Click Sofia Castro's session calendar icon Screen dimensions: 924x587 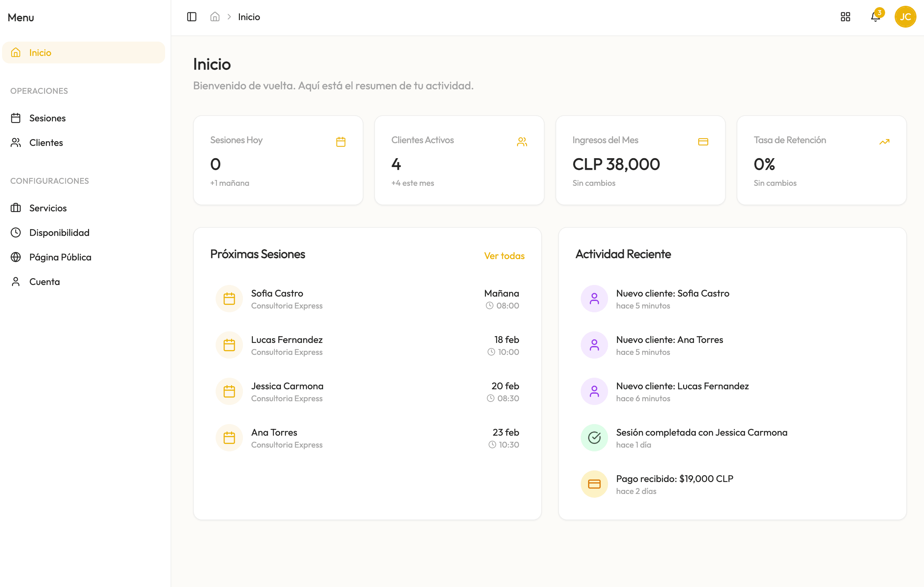[x=229, y=298]
